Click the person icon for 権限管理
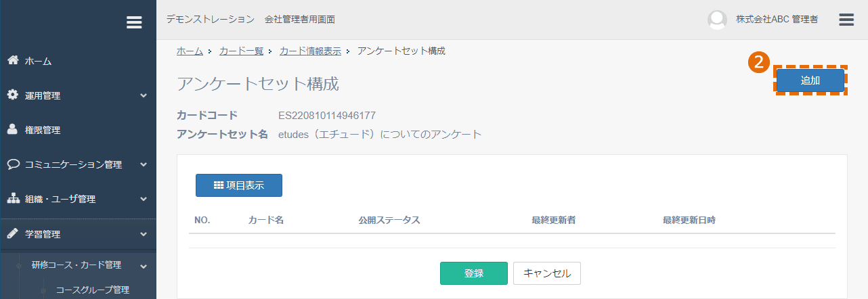This screenshot has width=868, height=299. (13, 130)
